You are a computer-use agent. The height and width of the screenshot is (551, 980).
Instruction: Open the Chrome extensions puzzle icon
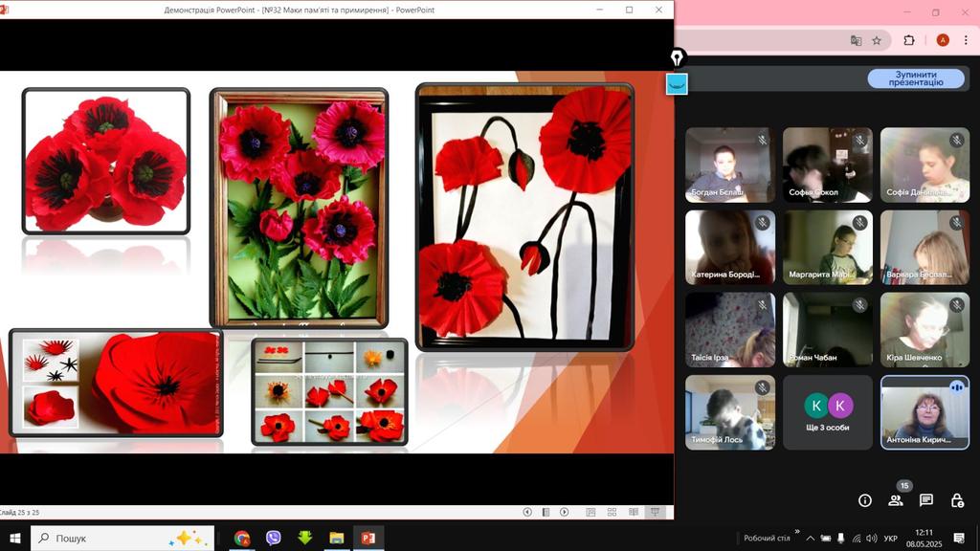coord(909,40)
